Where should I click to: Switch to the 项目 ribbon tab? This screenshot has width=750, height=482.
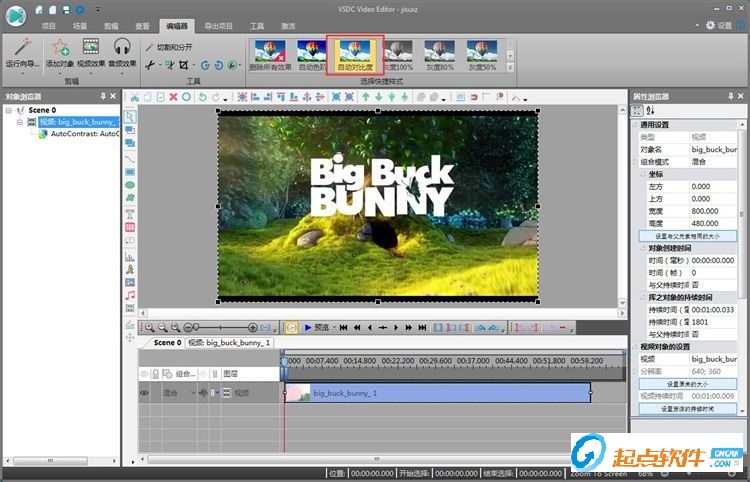(49, 26)
